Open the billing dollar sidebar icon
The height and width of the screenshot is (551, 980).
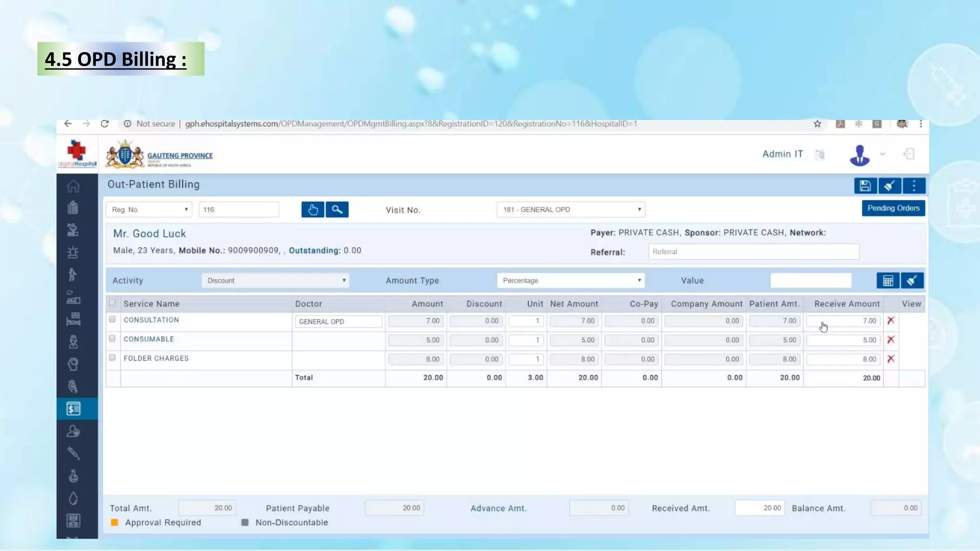pyautogui.click(x=73, y=408)
